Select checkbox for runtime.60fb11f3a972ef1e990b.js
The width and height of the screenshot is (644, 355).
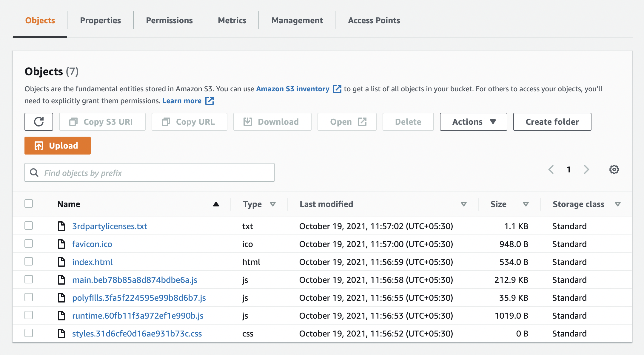[x=29, y=315]
